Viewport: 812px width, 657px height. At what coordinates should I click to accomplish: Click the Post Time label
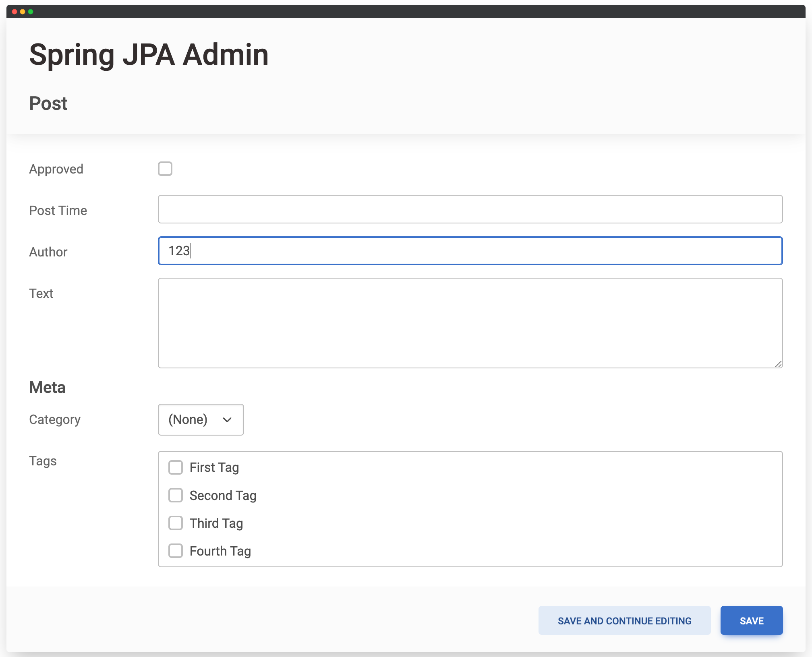pyautogui.click(x=58, y=211)
